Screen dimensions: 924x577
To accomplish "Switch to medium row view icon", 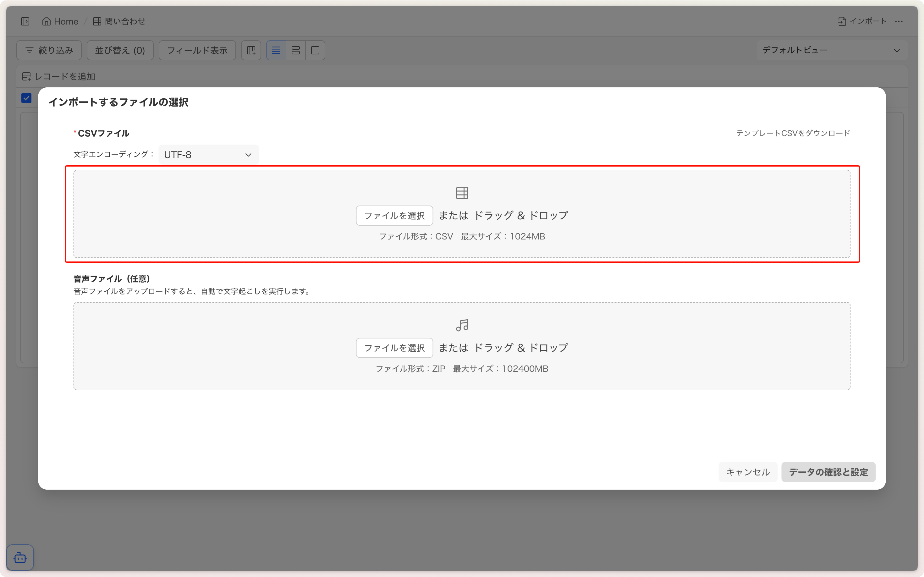I will (x=295, y=50).
